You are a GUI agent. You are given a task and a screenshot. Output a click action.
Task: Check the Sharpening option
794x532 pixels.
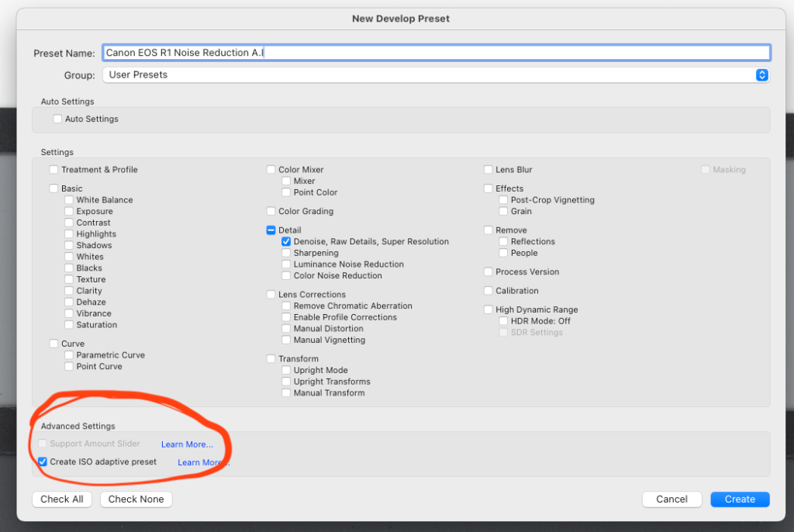pyautogui.click(x=286, y=253)
